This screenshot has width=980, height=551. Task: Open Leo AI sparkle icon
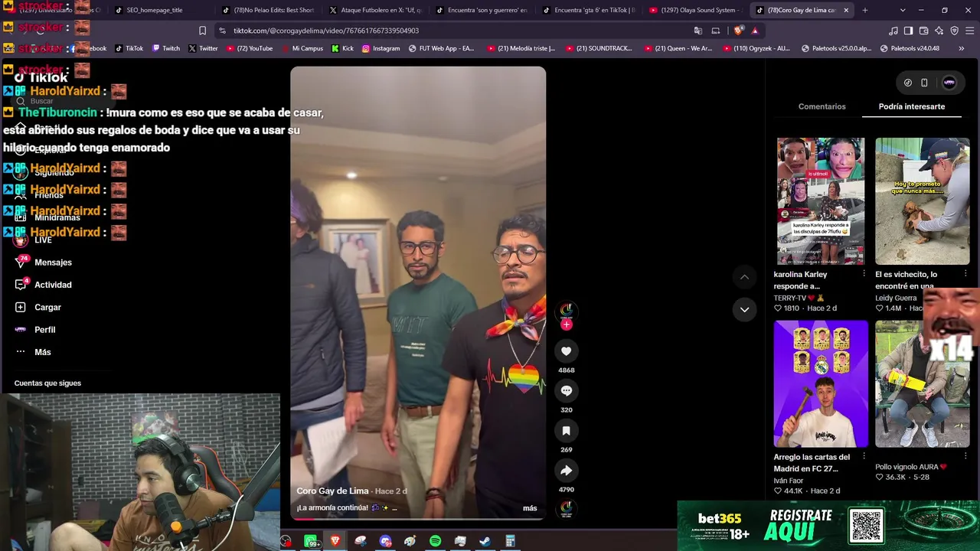click(939, 31)
